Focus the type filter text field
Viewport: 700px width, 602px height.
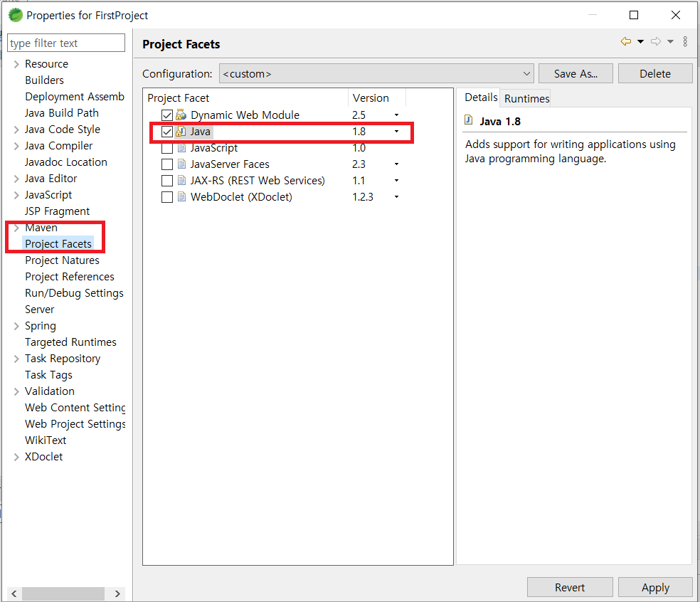pos(66,43)
